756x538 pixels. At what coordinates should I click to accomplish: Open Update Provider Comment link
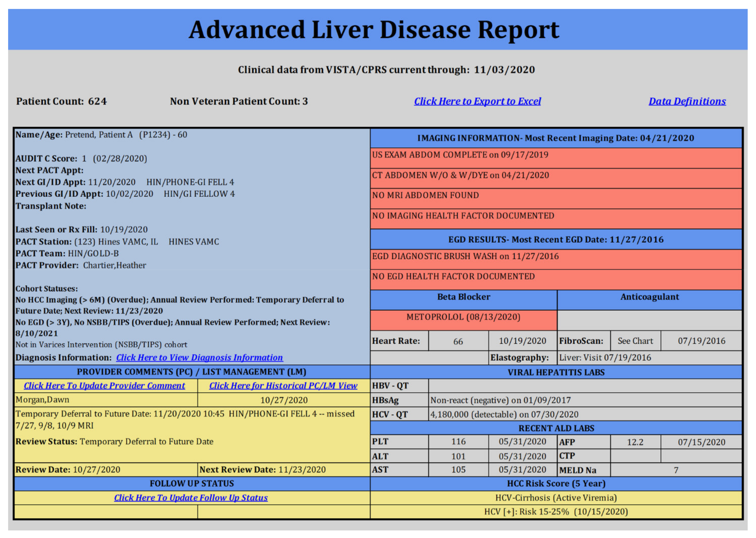click(104, 386)
